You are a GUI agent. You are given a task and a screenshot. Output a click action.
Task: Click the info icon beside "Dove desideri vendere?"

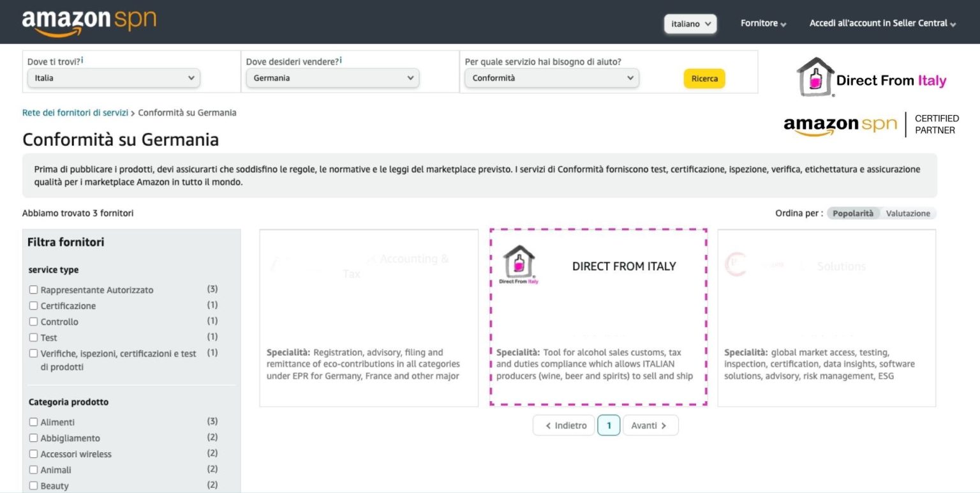[341, 61]
